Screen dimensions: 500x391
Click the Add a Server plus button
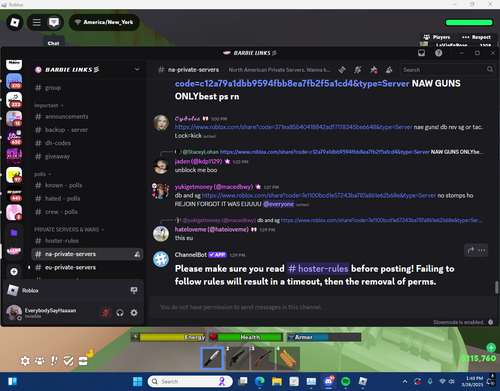[14, 272]
